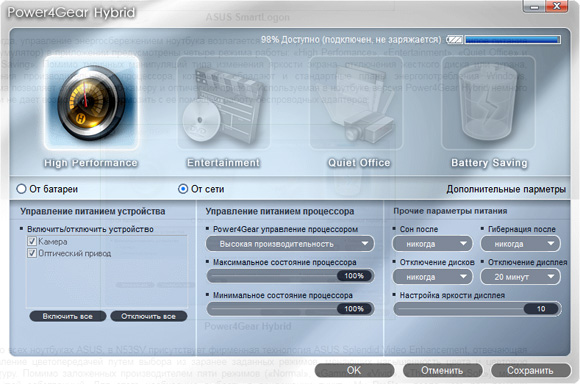
Task: Adjust the display brightness slider handle
Action: (541, 309)
